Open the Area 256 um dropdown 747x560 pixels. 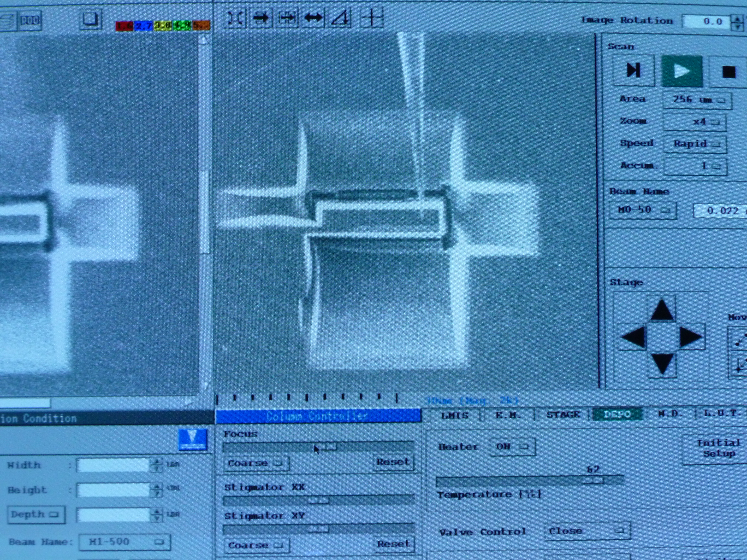(697, 100)
